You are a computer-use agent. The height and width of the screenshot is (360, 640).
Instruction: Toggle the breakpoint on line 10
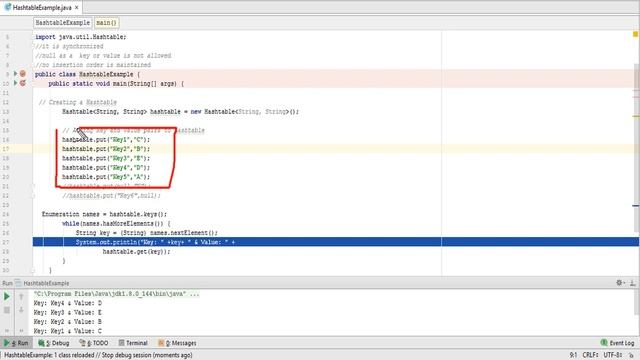click(x=23, y=83)
